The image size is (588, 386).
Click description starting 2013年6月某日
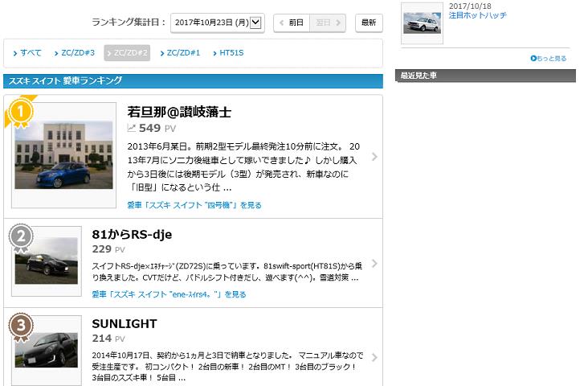click(x=243, y=166)
